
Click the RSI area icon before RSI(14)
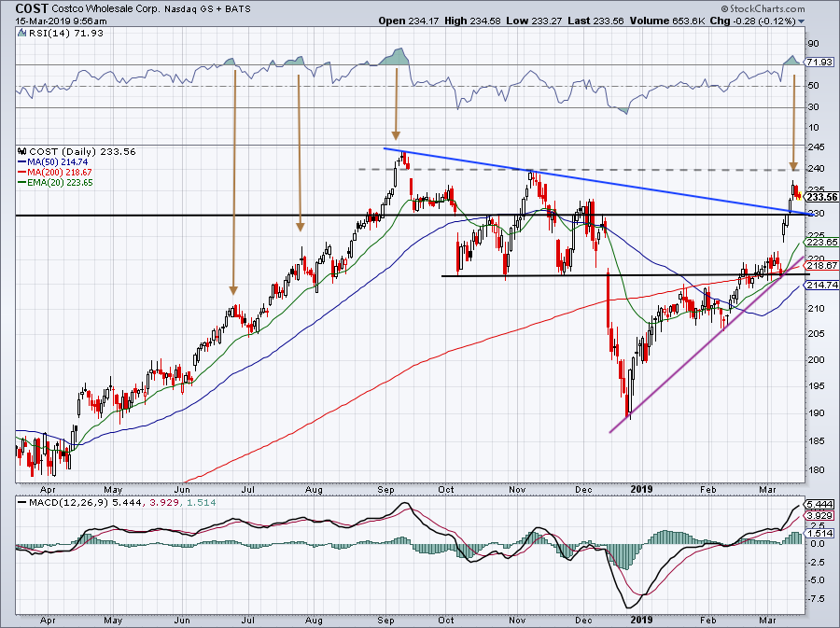tap(21, 33)
